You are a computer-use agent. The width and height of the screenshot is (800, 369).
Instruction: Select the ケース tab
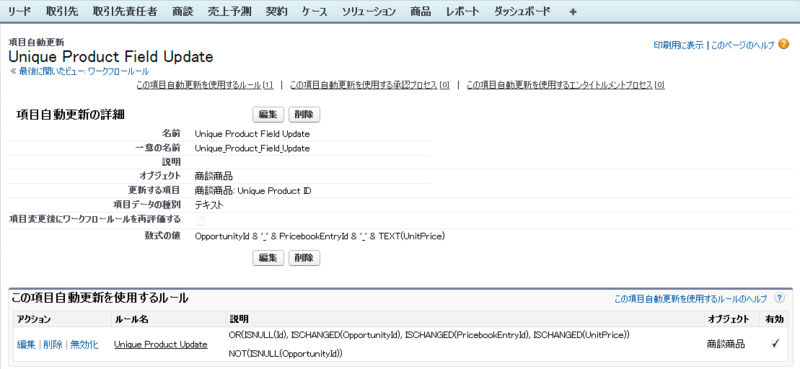[x=314, y=11]
